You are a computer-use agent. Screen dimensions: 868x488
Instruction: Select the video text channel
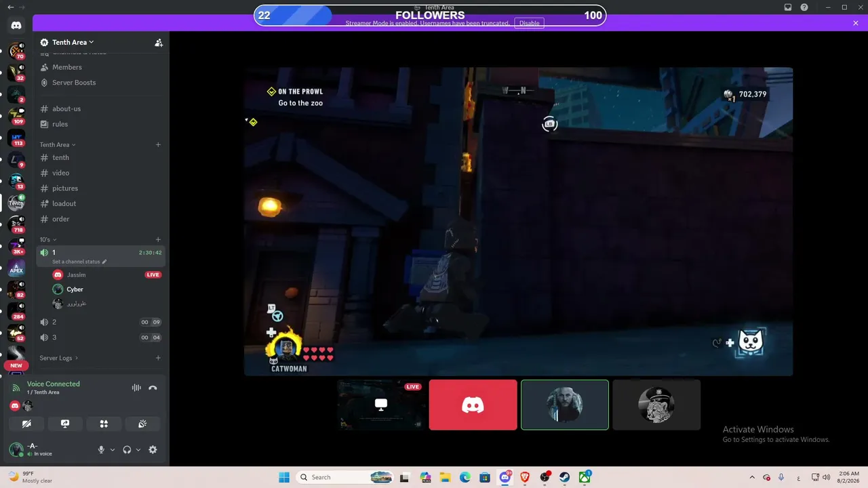point(100,173)
